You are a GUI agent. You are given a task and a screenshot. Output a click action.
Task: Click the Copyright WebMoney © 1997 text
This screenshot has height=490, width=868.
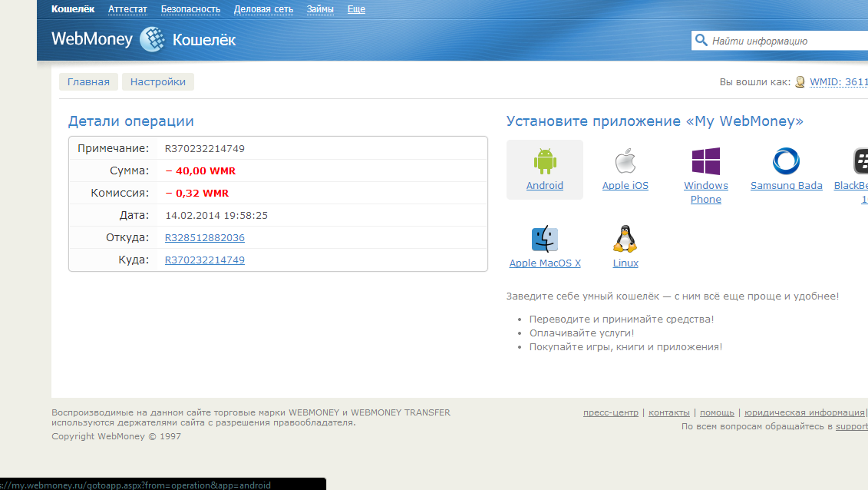[x=116, y=436]
